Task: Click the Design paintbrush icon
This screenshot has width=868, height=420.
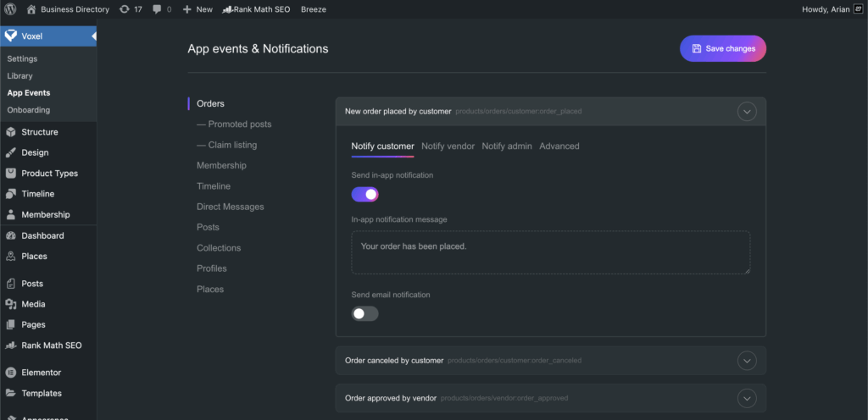Action: (11, 152)
